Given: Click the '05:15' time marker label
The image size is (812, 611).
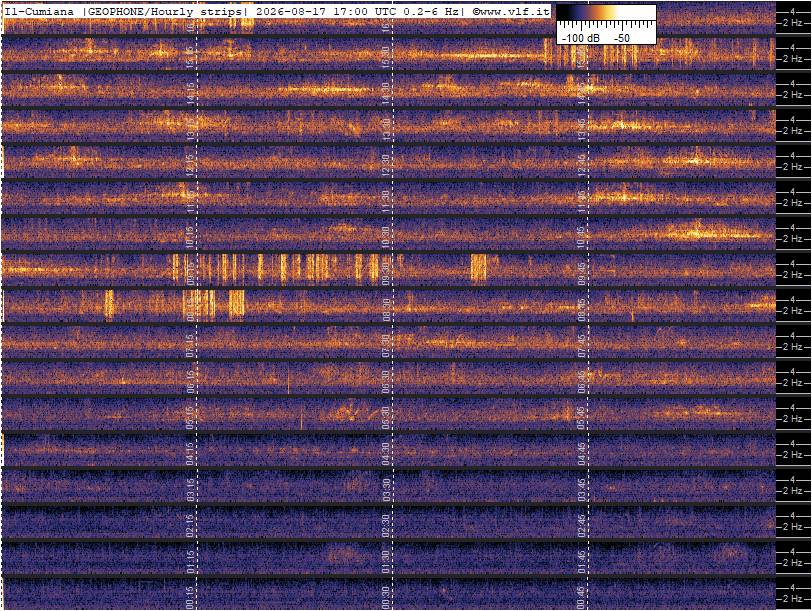Looking at the screenshot, I should tap(190, 416).
